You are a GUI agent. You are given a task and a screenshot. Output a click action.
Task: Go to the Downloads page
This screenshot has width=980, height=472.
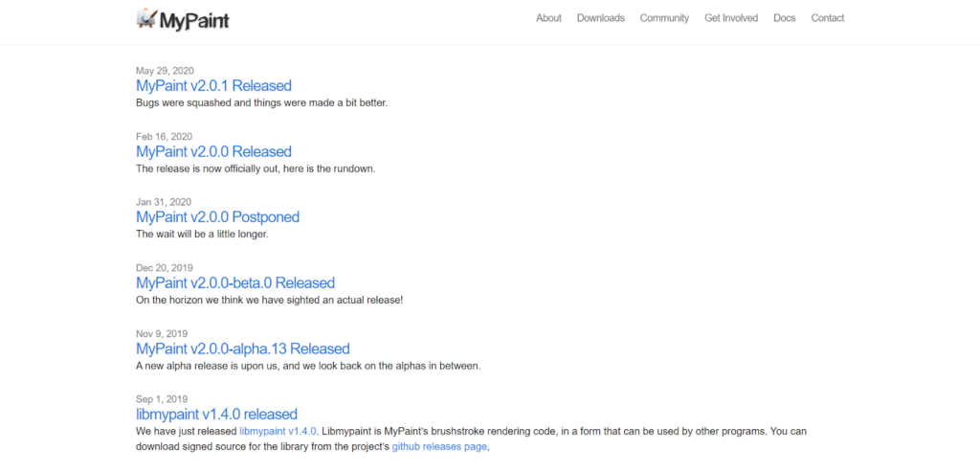tap(600, 18)
